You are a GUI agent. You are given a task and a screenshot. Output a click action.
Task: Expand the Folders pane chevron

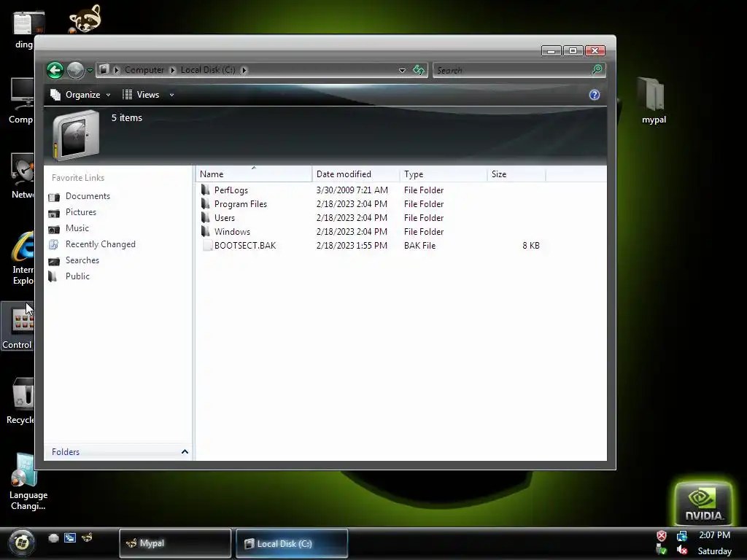point(185,451)
